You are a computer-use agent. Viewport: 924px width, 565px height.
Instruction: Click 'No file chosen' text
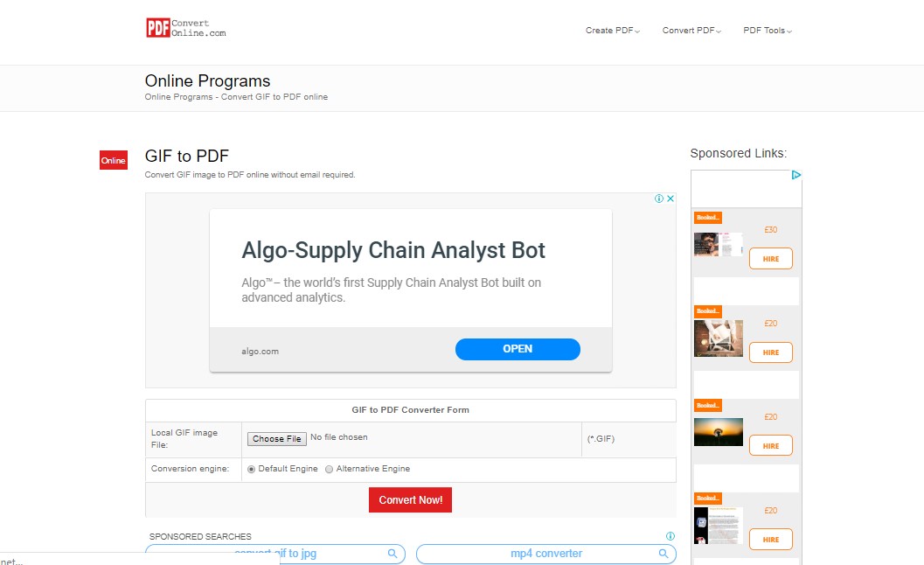[x=339, y=437]
